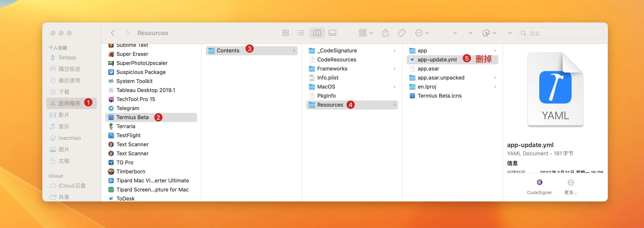Switch to icon grid view
644x228 pixels.
click(285, 33)
